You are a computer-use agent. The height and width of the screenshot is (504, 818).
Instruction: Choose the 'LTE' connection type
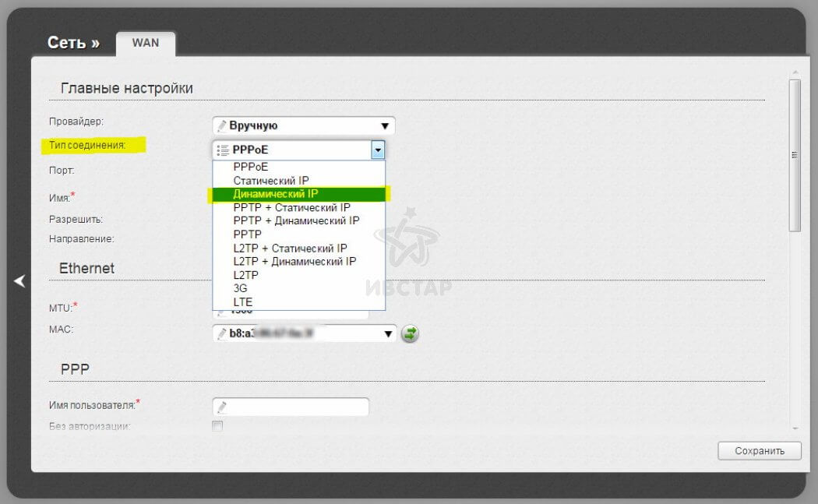pos(243,301)
